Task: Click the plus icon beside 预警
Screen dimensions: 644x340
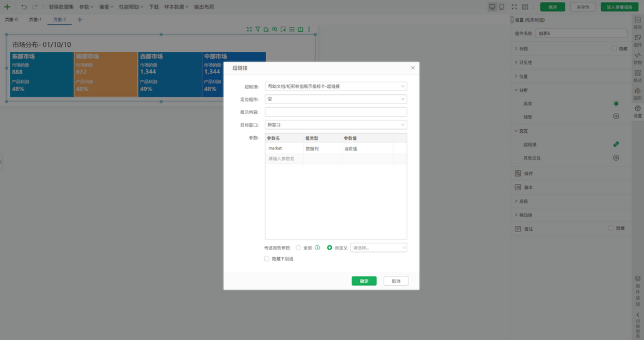Action: [616, 117]
